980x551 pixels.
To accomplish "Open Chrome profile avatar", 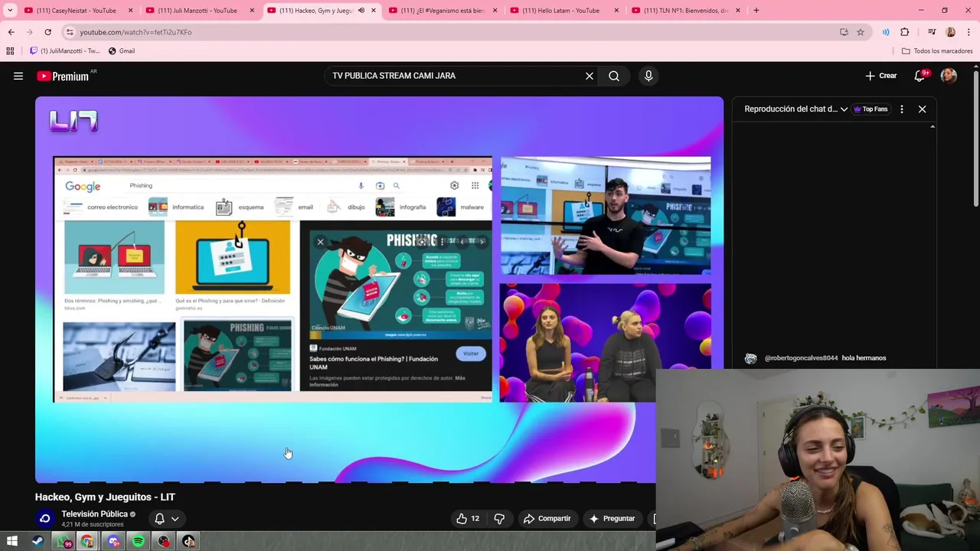I will tap(951, 32).
